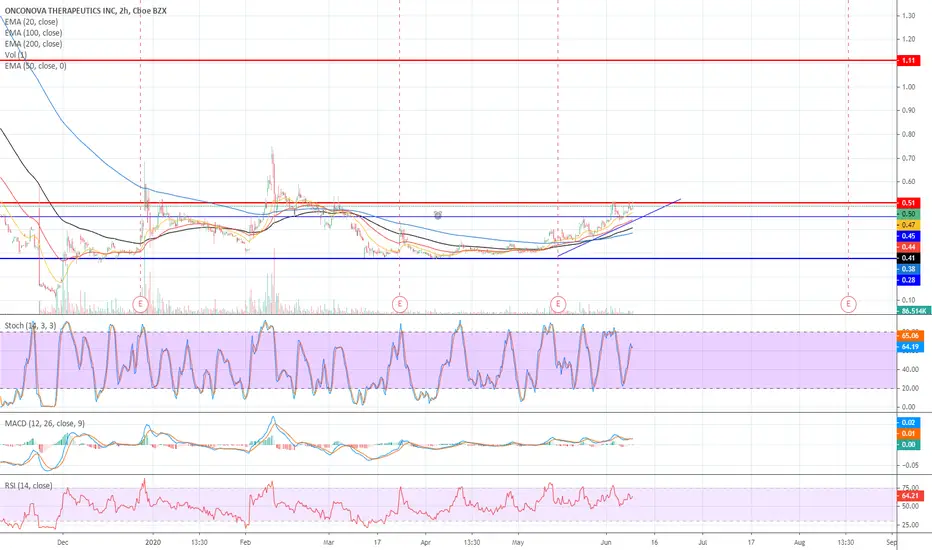This screenshot has height=550, width=932.
Task: Click the 25.00 tick on RSI axis
Action: [909, 525]
